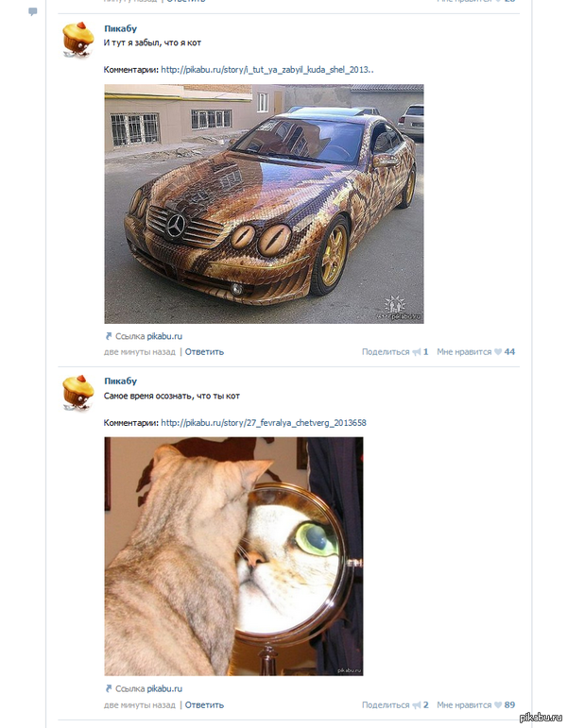Screen dimensions: 567x728
Task: Open the snake-skin Mercedes photo
Action: coord(264,204)
